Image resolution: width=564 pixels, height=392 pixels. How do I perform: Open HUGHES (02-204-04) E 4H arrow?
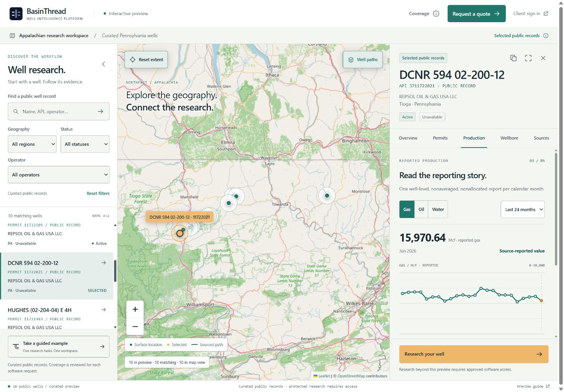click(104, 310)
